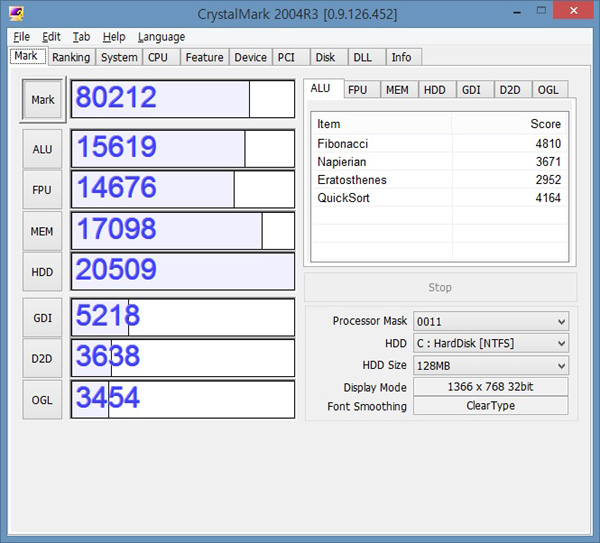Click the Eratosthenes score 2952
The image size is (600, 543).
(548, 179)
